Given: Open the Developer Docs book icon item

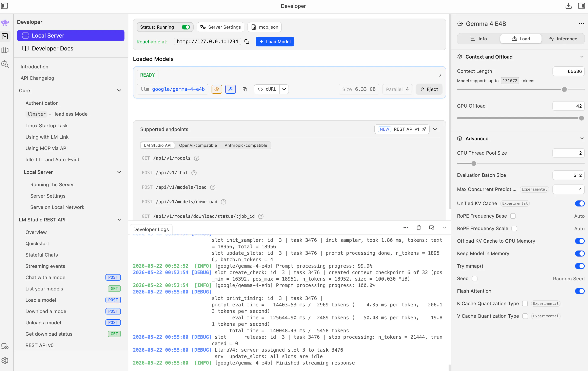Looking at the screenshot, I should coord(71,48).
